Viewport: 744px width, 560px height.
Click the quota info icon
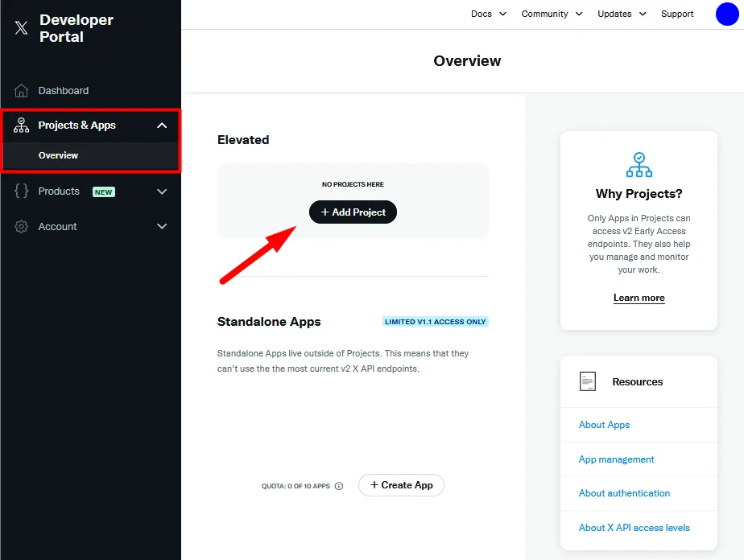[x=339, y=486]
